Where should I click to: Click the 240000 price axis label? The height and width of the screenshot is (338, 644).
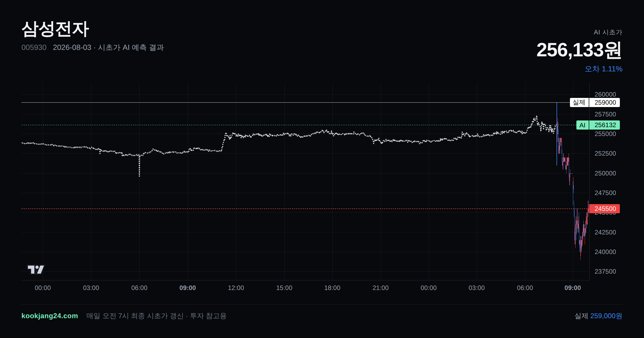605,252
